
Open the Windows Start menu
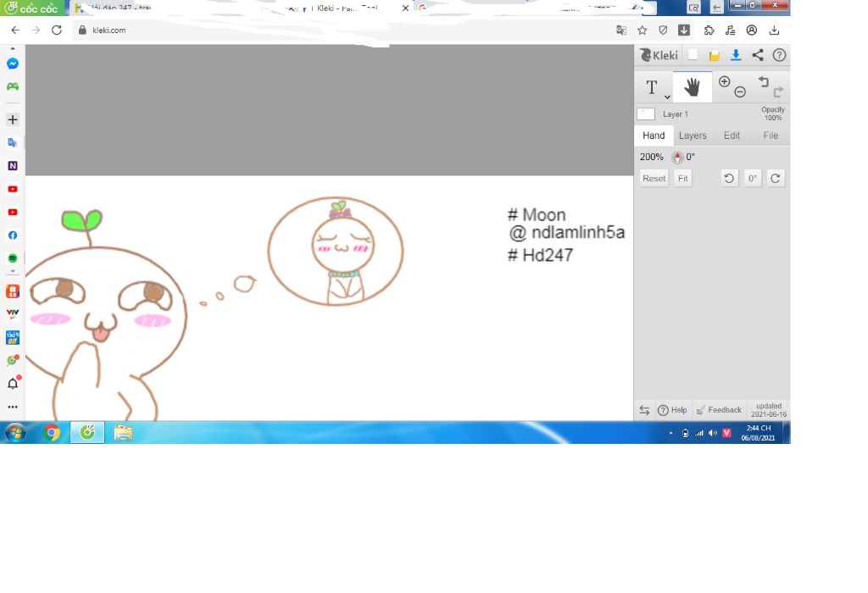pyautogui.click(x=15, y=432)
